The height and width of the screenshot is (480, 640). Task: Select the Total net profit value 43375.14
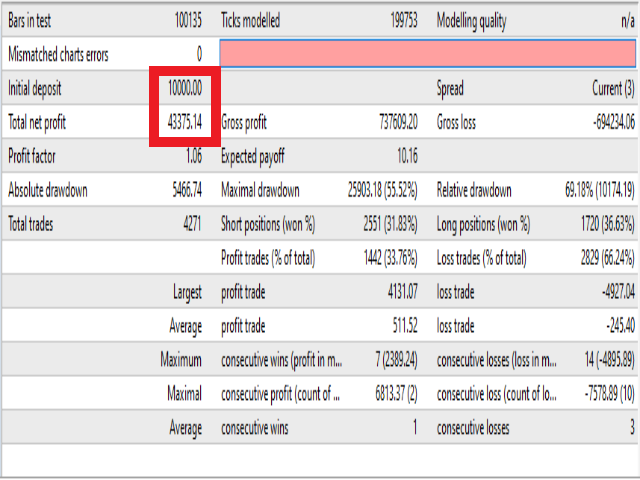pos(185,122)
